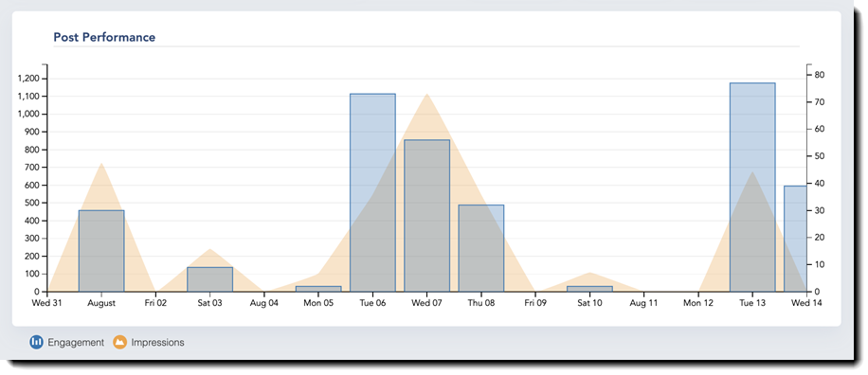This screenshot has width=868, height=375.
Task: Select the Thu 08 engagement bar
Action: point(481,248)
